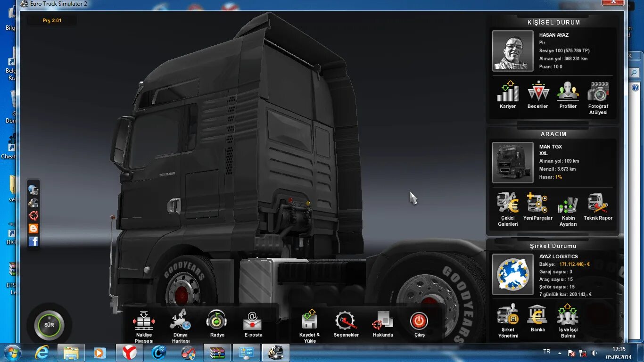Image resolution: width=644 pixels, height=362 pixels.
Task: Click the Çıkış exit icon
Action: point(419,321)
